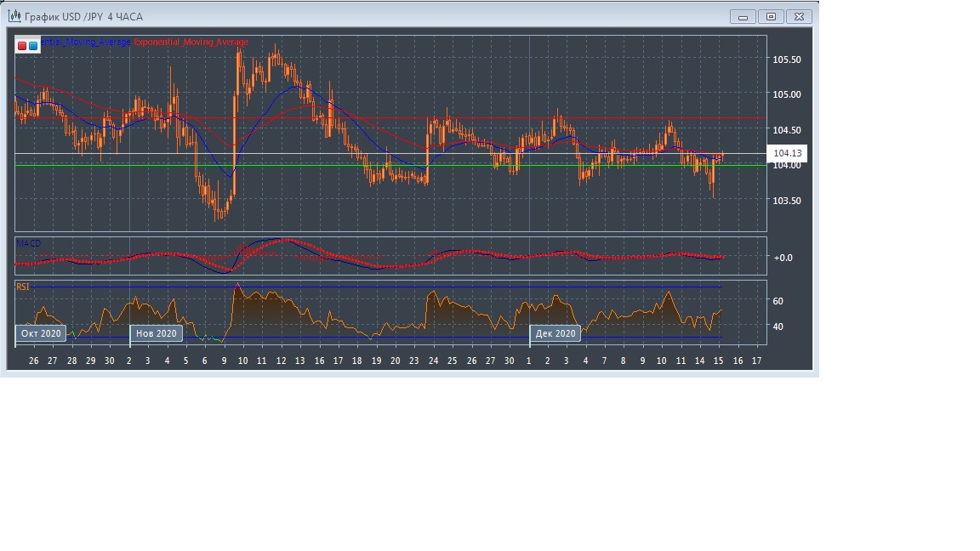Click the 105.50 price axis label
980x551 pixels.
point(786,60)
